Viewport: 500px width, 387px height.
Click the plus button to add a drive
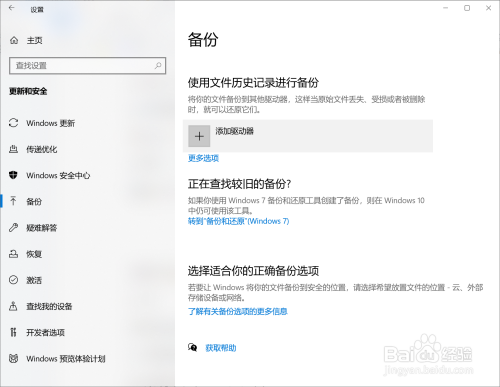(x=199, y=136)
